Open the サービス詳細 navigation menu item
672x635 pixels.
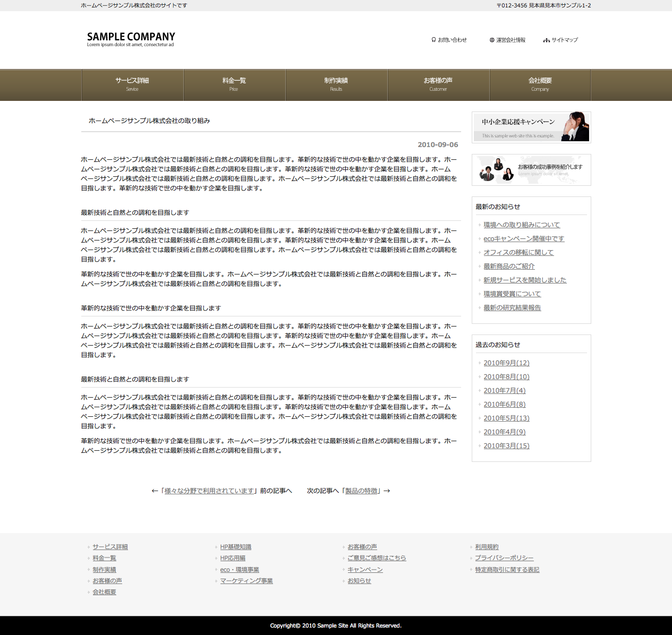(x=132, y=84)
